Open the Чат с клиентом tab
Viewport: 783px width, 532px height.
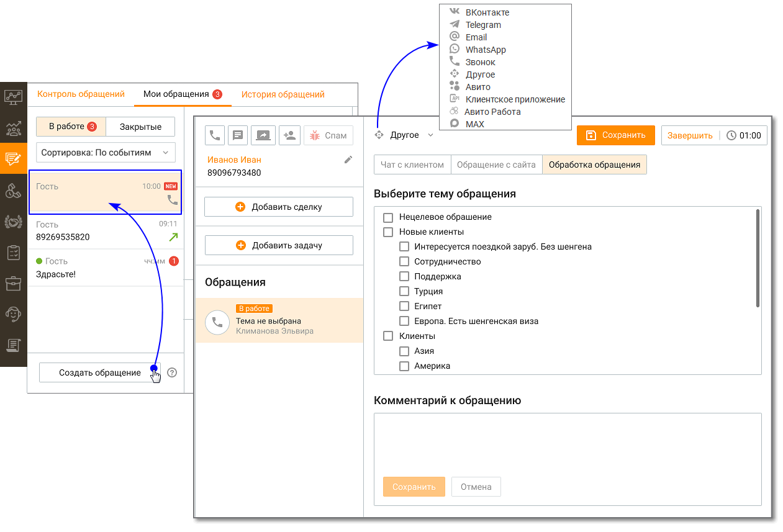412,165
